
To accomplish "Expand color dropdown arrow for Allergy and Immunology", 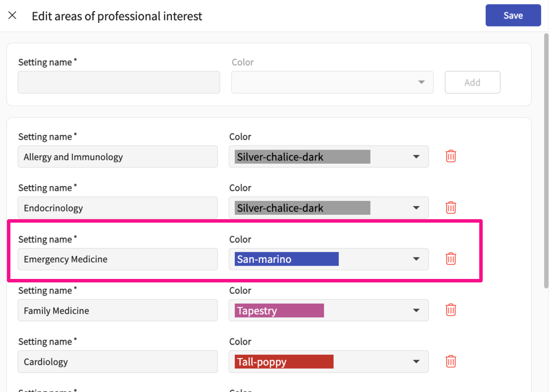I will tap(416, 157).
